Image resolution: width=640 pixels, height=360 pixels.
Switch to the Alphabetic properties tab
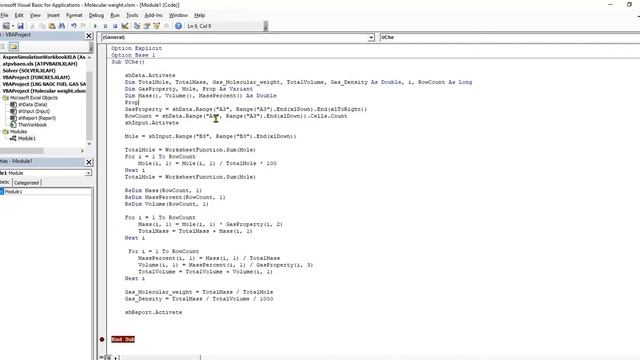pos(5,182)
